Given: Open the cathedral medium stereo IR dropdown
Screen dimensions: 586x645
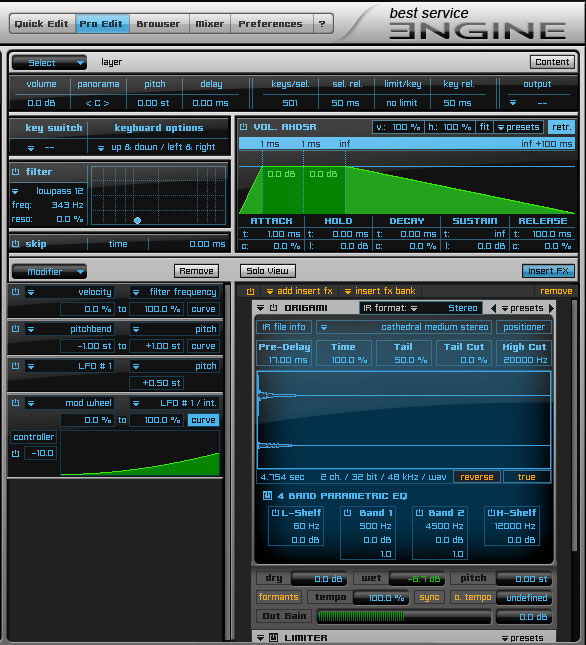Looking at the screenshot, I should 404,327.
